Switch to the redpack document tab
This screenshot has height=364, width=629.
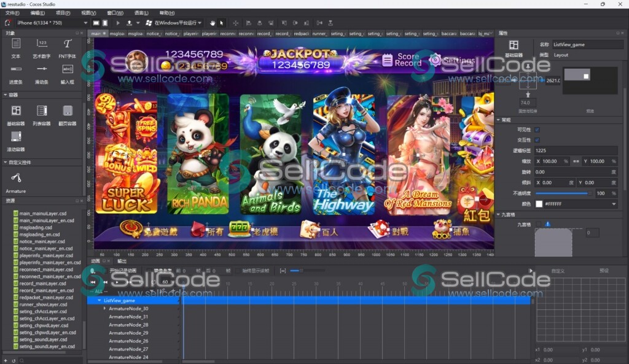[x=301, y=33]
